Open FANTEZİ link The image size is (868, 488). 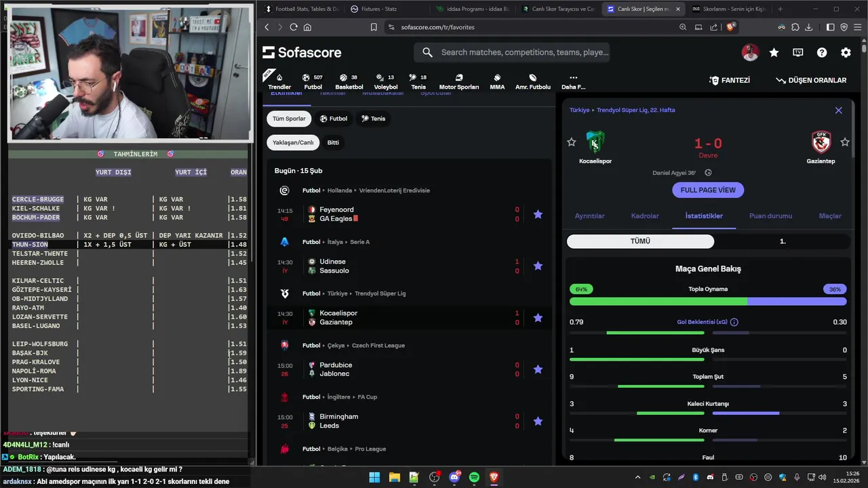pyautogui.click(x=730, y=80)
